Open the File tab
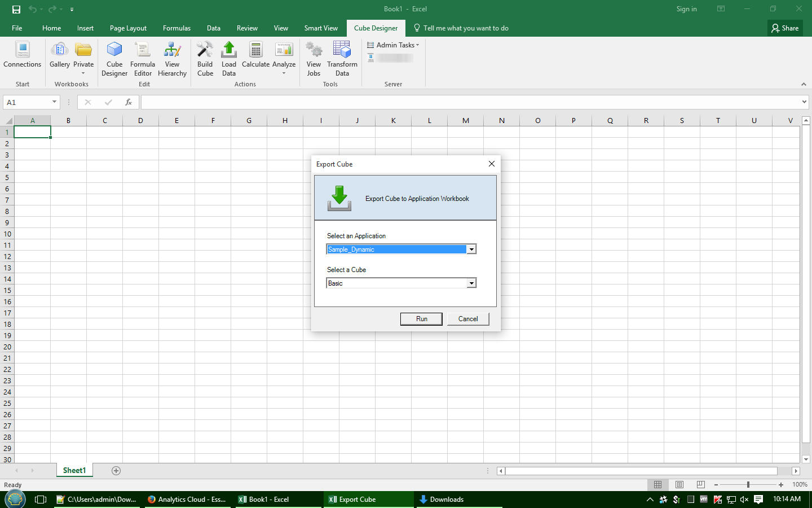The width and height of the screenshot is (812, 508). pos(17,28)
